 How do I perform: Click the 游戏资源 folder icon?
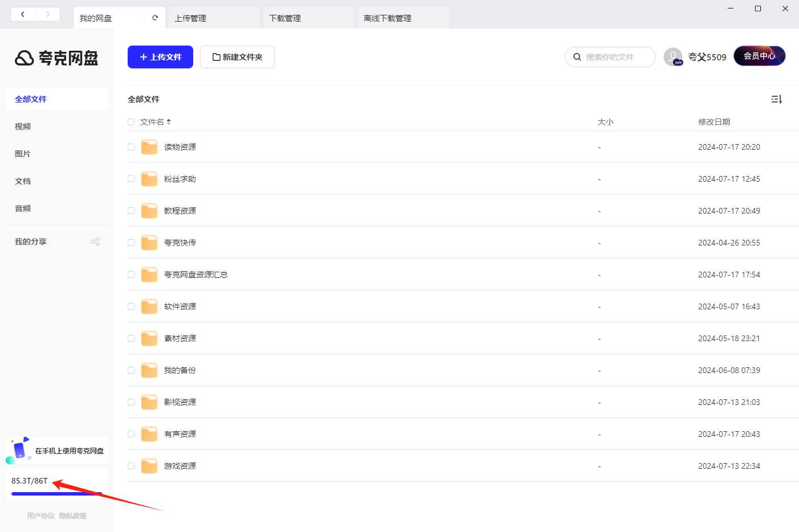tap(149, 466)
